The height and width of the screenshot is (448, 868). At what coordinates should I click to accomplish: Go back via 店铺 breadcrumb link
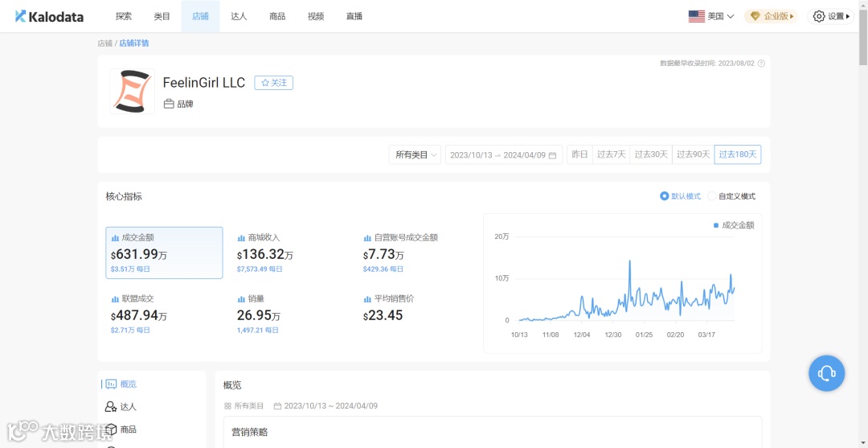pos(104,43)
